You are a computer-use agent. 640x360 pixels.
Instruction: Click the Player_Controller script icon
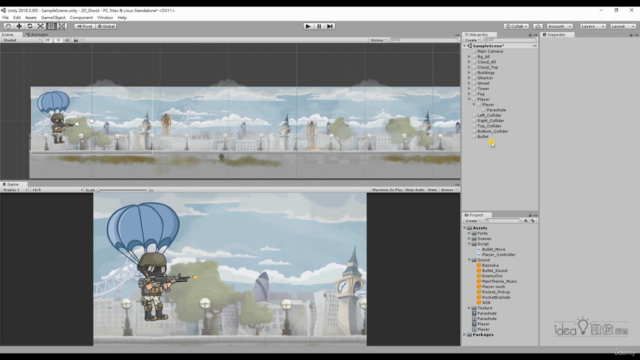pos(479,255)
